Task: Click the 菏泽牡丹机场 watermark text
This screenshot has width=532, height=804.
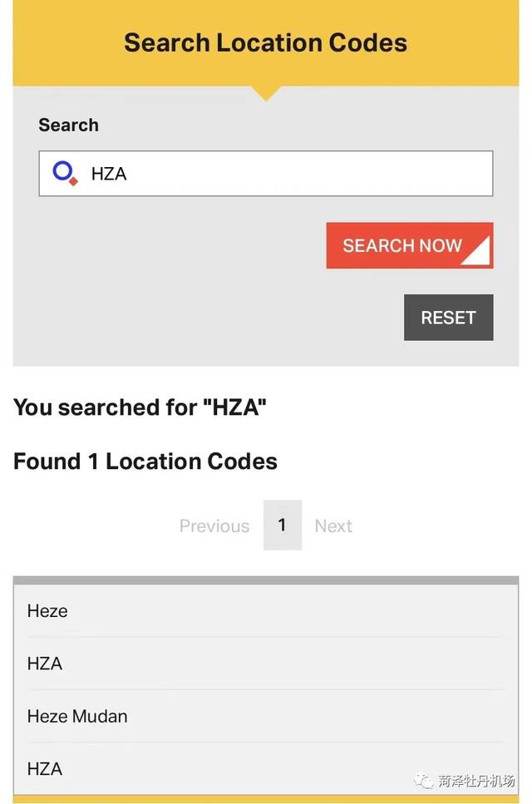Action: click(476, 781)
